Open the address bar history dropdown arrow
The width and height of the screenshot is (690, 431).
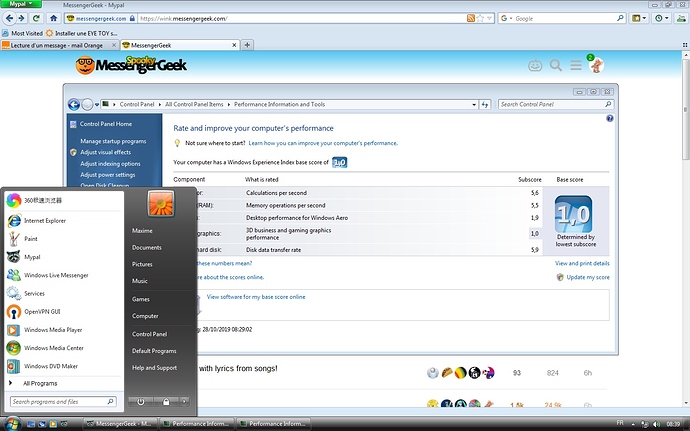[x=489, y=18]
